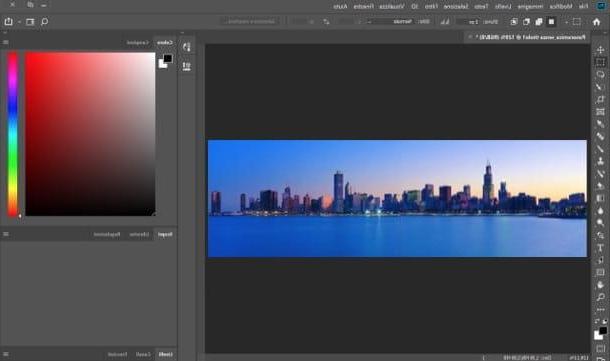Viewport: 610px width, 361px height.
Task: Click the share icon in options bar
Action: coord(9,21)
